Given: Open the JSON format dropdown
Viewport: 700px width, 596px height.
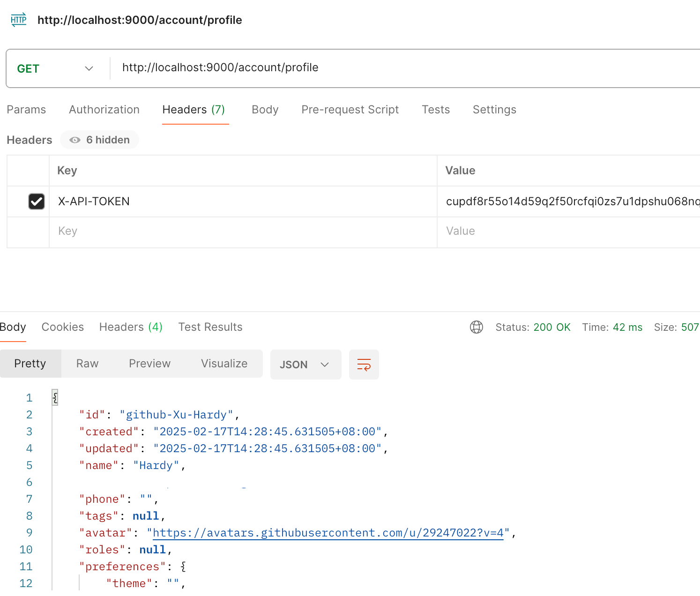Looking at the screenshot, I should click(x=305, y=365).
